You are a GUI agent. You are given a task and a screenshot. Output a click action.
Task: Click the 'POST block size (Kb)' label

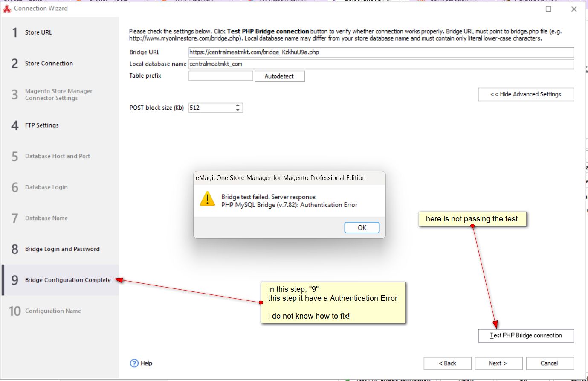coord(156,108)
